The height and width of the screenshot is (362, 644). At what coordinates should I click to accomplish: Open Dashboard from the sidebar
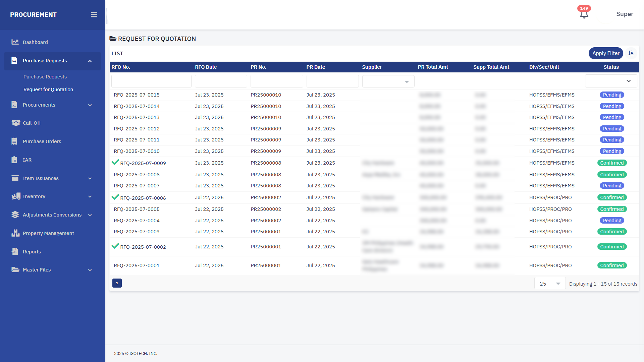click(35, 42)
